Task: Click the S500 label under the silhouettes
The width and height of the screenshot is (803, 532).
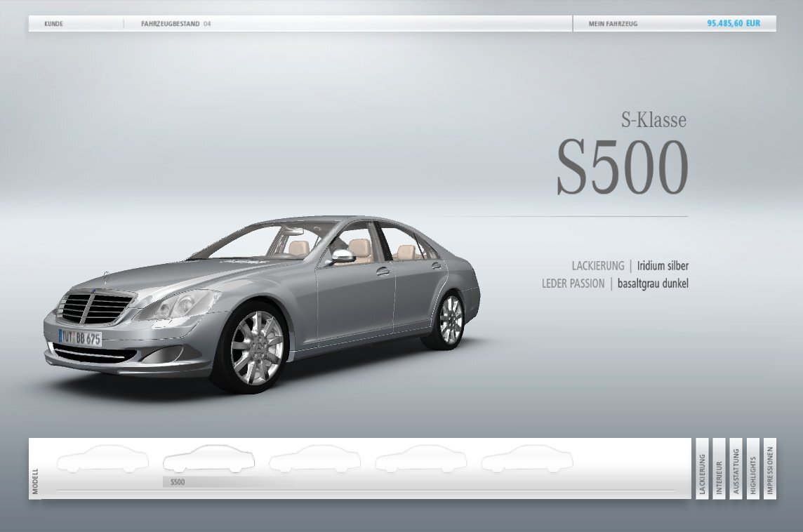Action: [x=178, y=482]
